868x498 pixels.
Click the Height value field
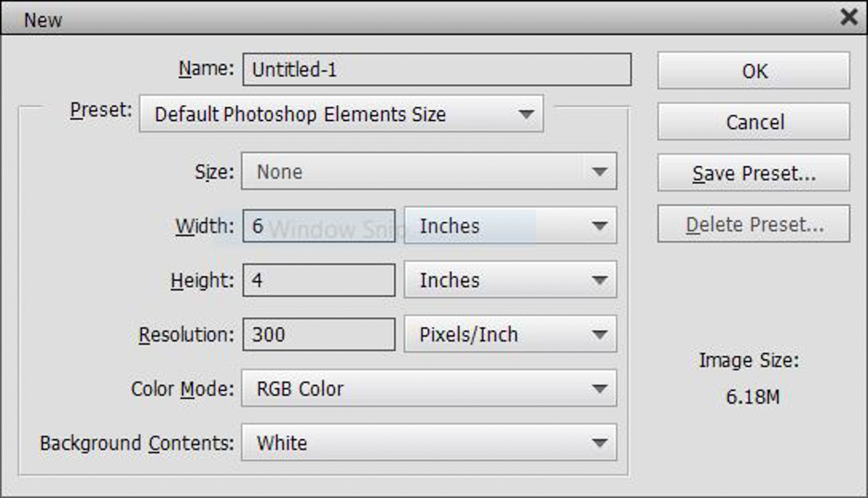click(x=319, y=280)
